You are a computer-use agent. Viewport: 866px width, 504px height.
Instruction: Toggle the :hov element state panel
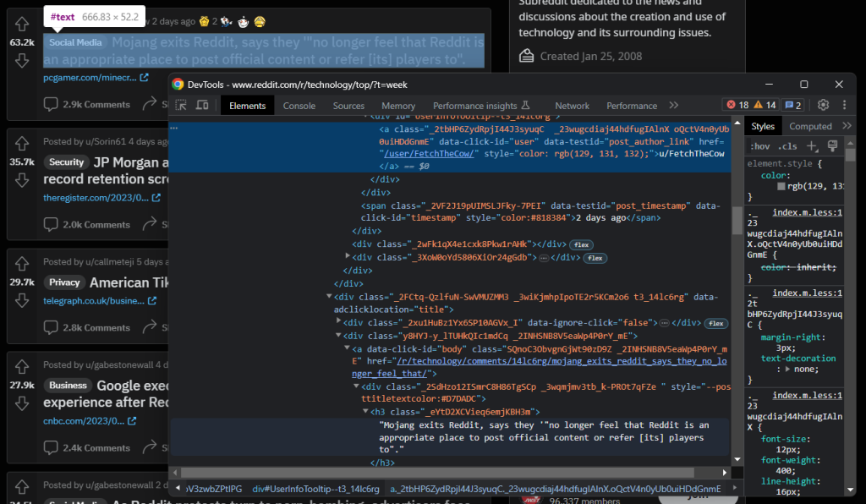point(759,146)
